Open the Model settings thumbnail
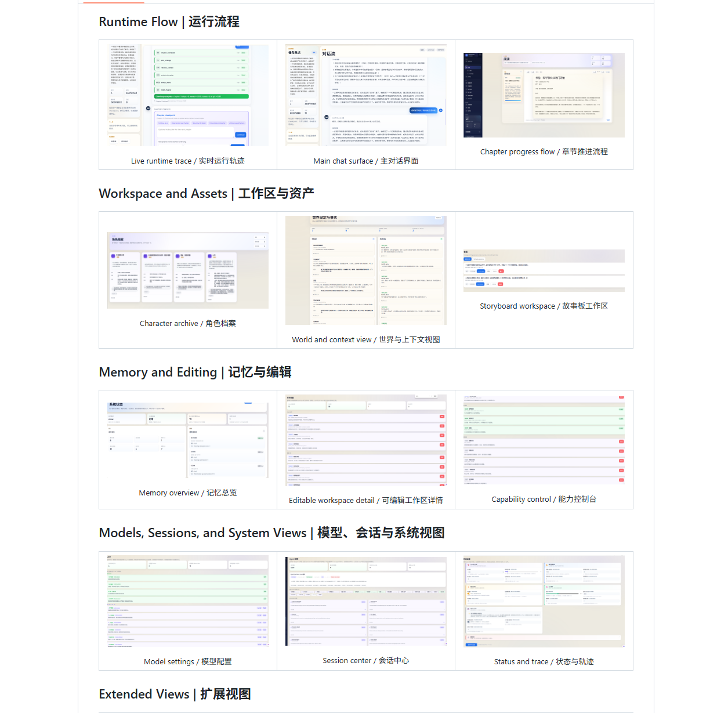728x713 pixels. [x=187, y=601]
